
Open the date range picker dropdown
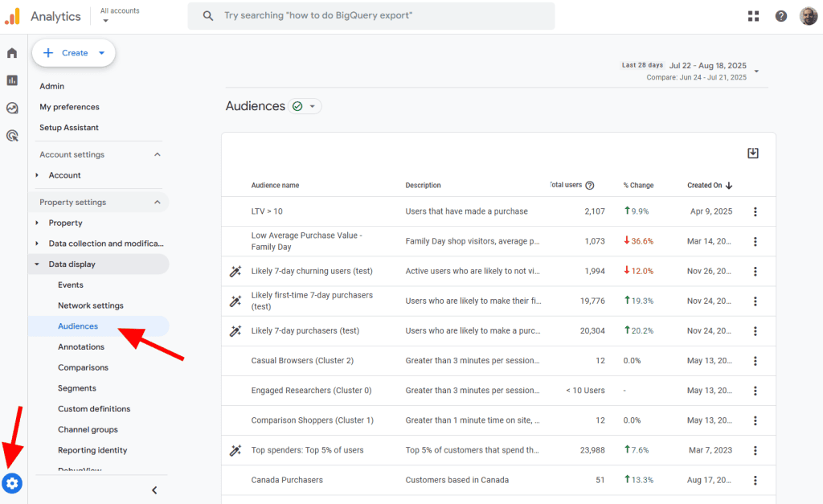756,72
